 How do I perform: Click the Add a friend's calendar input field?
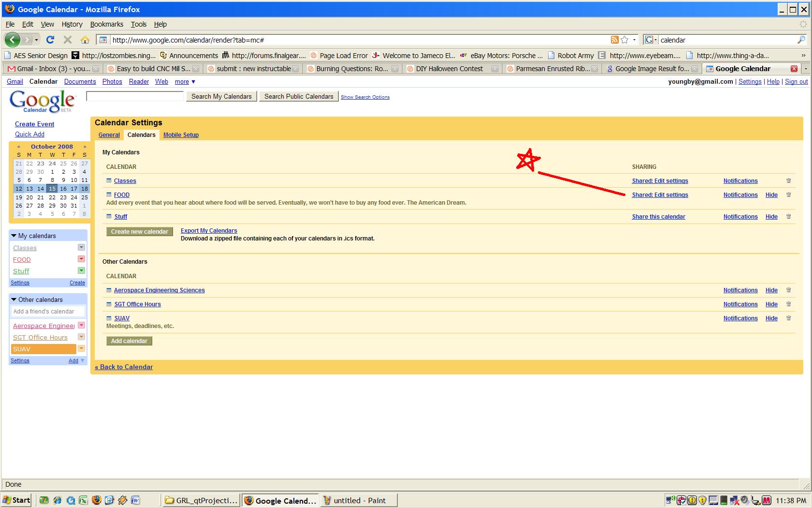[47, 311]
